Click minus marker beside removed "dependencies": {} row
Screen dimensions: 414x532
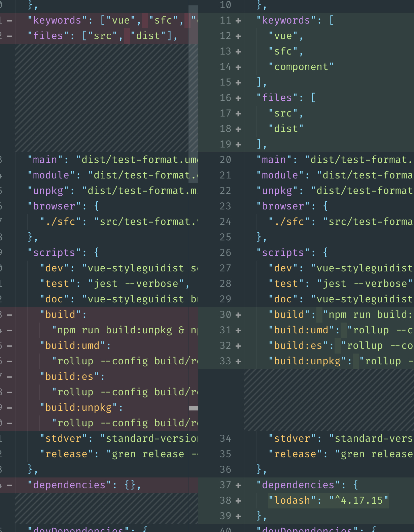click(x=9, y=485)
